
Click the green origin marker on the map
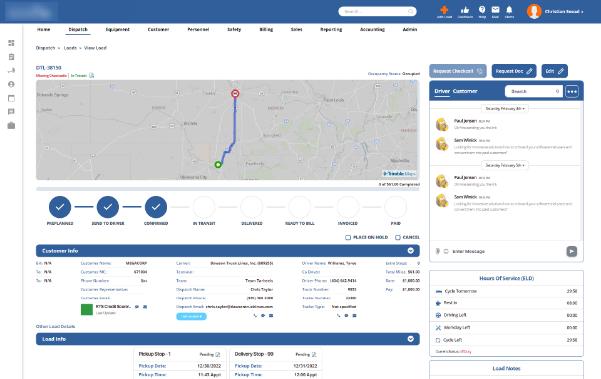tap(218, 164)
